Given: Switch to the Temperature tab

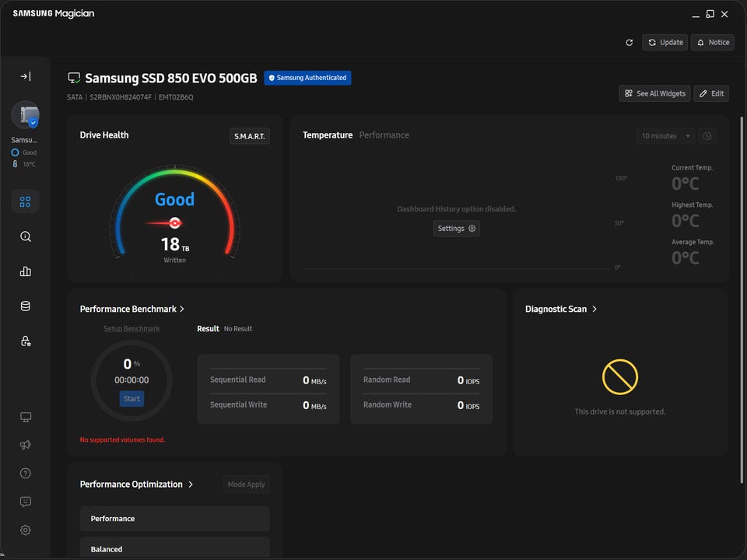Looking at the screenshot, I should click(x=328, y=135).
